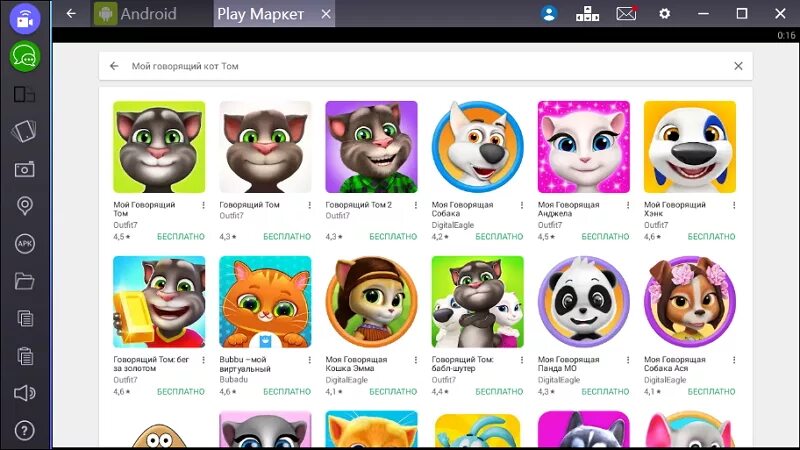Open options menu for Говорящий Том
Viewport: 800px width, 450px height.
tap(310, 205)
